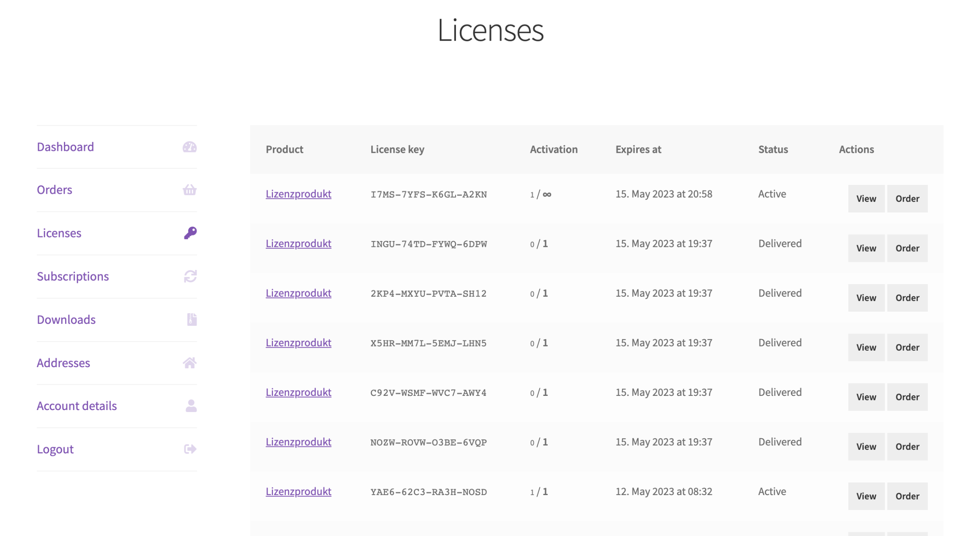The image size is (980, 536).
Task: Open order for license I7MS-7YFS-K6GL-A2KN
Action: (907, 199)
